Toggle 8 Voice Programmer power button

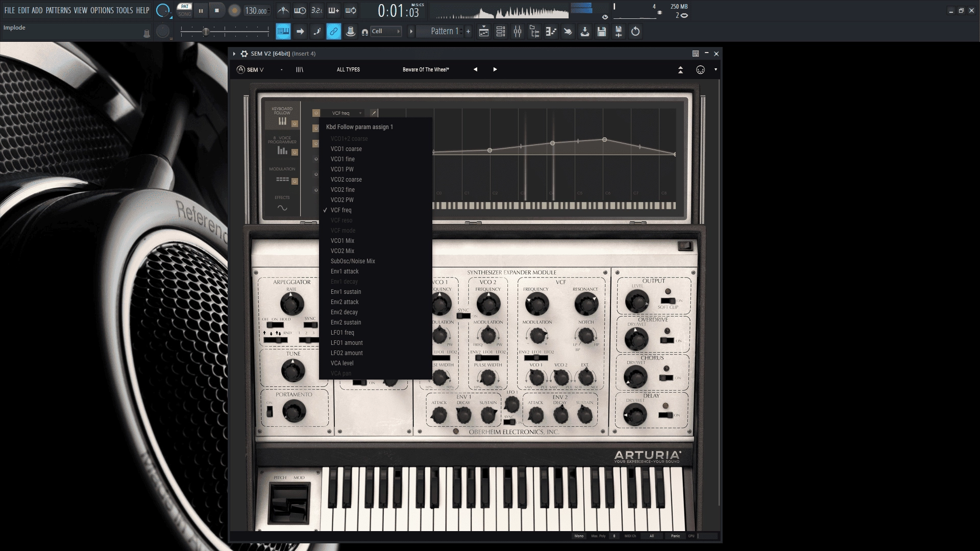click(x=295, y=152)
